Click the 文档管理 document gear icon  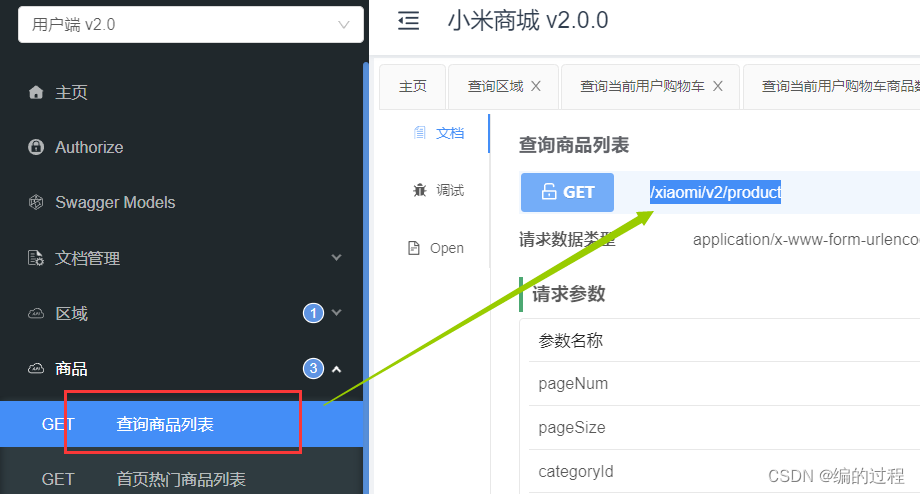[x=36, y=258]
